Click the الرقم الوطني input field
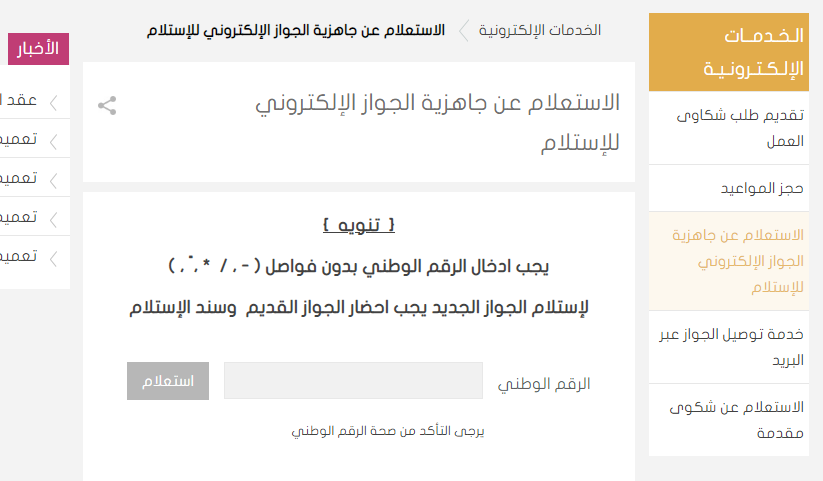 (353, 381)
